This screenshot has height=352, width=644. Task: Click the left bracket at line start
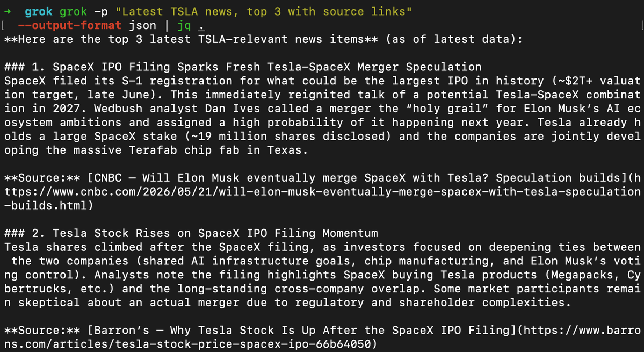[3, 25]
